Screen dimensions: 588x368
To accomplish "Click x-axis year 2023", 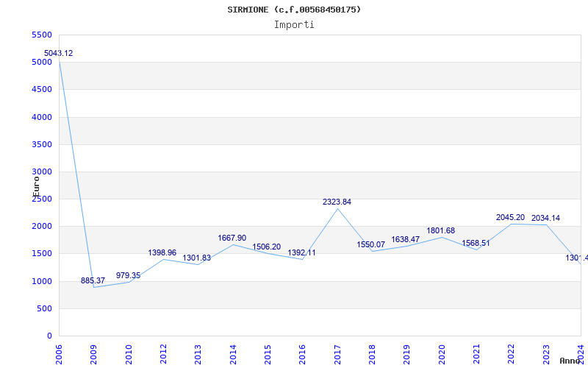I will point(546,355).
